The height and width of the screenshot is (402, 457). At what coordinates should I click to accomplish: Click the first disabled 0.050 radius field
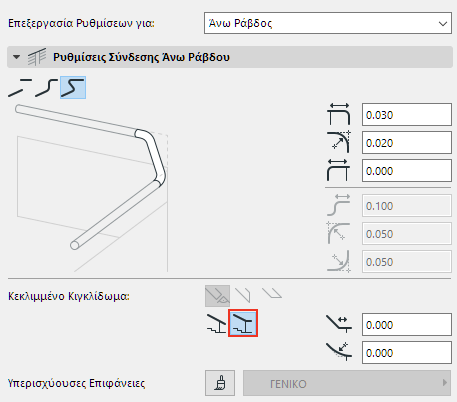tap(407, 234)
